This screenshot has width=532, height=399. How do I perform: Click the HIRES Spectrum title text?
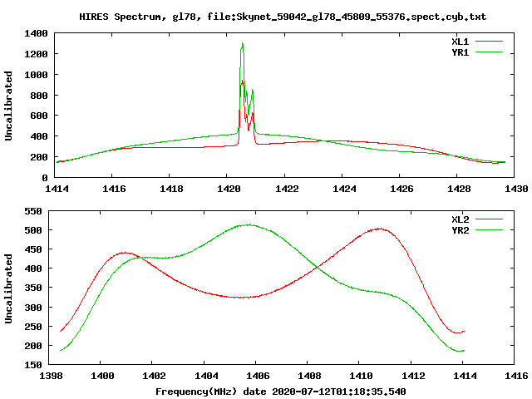[283, 17]
